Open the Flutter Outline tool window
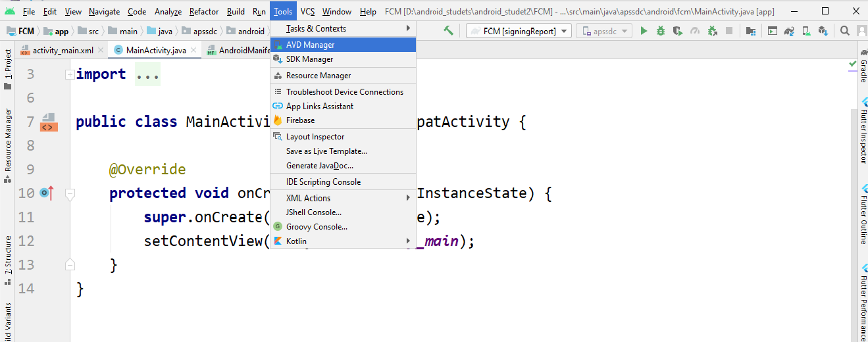The image size is (868, 342). [x=863, y=214]
